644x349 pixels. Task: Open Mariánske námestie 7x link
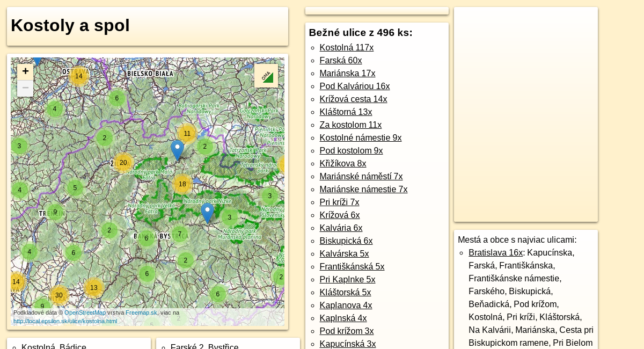[x=363, y=189]
